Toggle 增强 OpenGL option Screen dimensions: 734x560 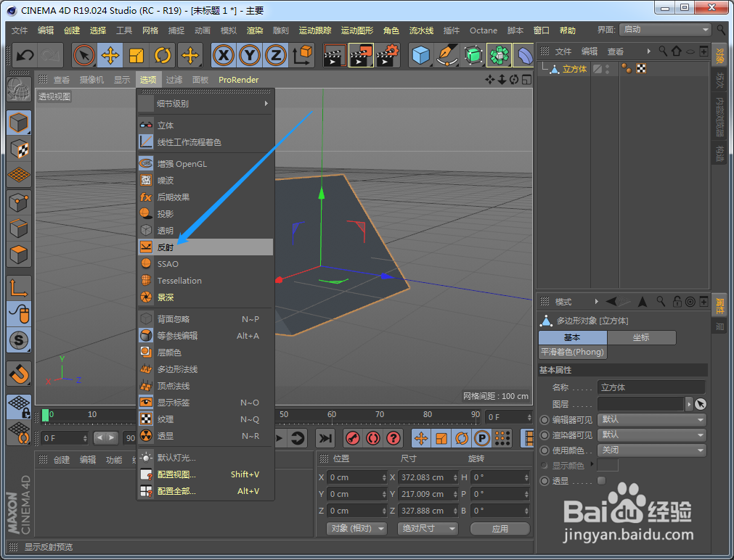[205, 164]
